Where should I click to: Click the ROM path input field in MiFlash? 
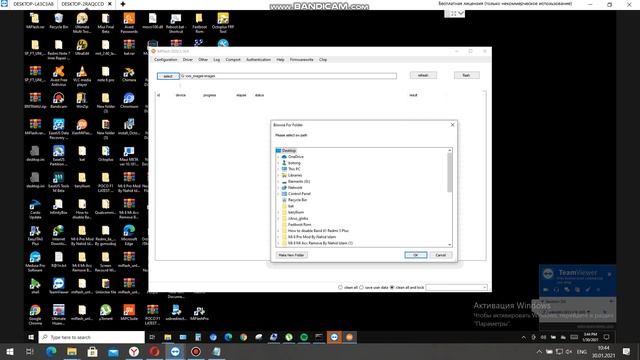click(x=288, y=76)
